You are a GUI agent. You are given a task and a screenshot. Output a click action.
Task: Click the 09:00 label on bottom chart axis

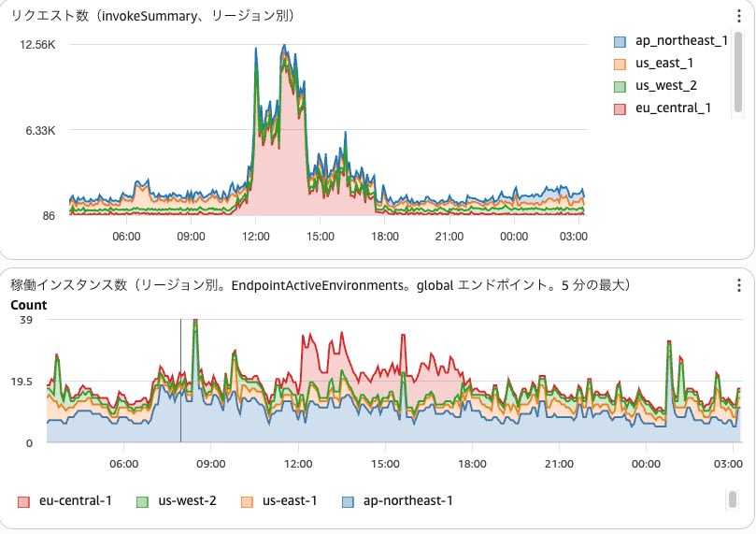[210, 464]
